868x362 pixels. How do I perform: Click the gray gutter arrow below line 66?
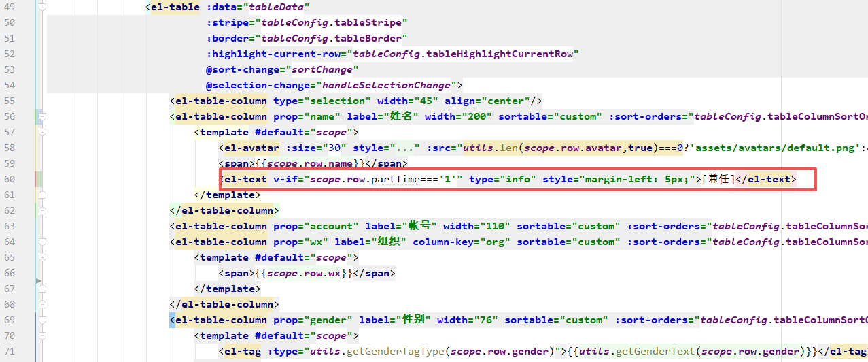pyautogui.click(x=39, y=280)
